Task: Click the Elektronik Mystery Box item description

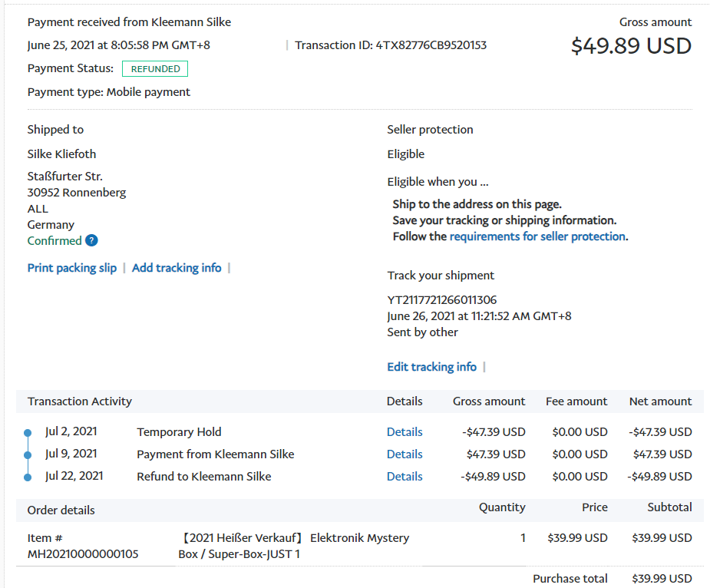Action: tap(294, 546)
